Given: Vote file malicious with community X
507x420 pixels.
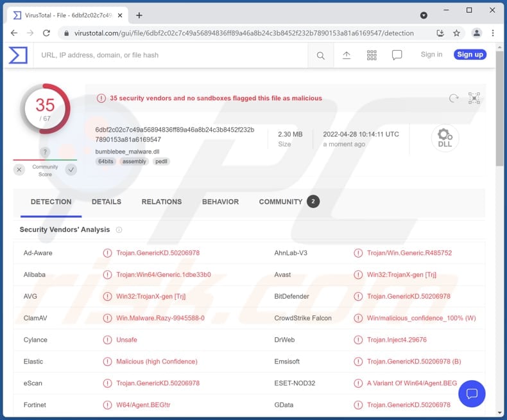Looking at the screenshot, I should coord(19,170).
